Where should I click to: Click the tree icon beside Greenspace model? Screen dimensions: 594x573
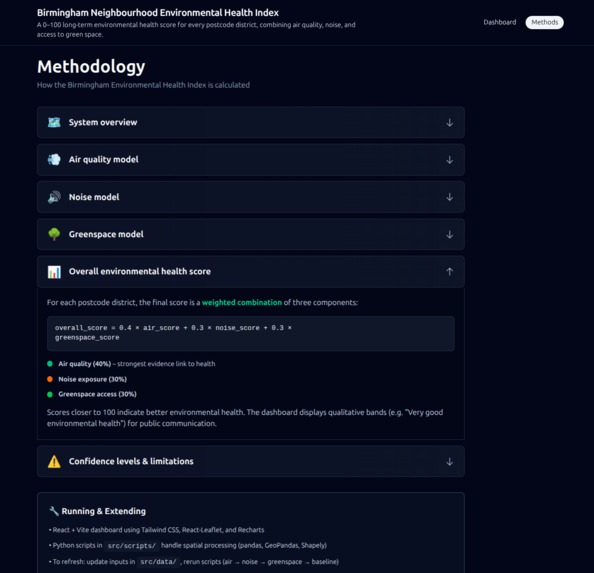(x=54, y=234)
